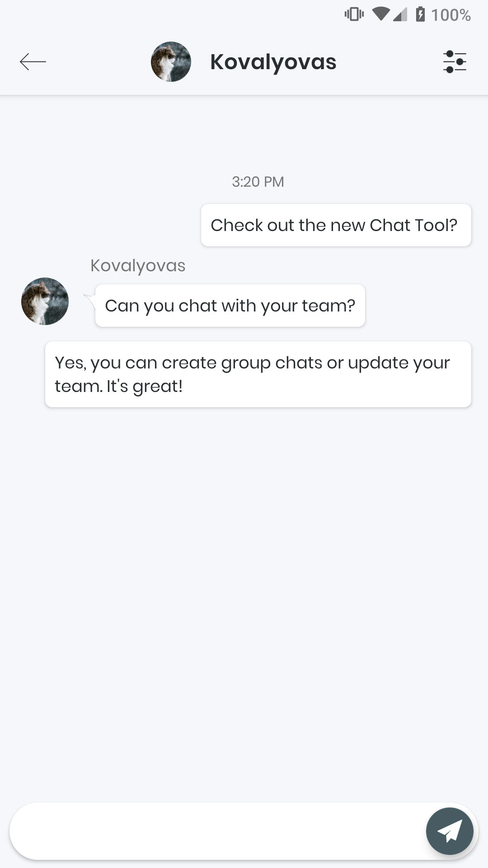The width and height of the screenshot is (488, 868).
Task: Tap the back arrow icon
Action: pyautogui.click(x=33, y=61)
